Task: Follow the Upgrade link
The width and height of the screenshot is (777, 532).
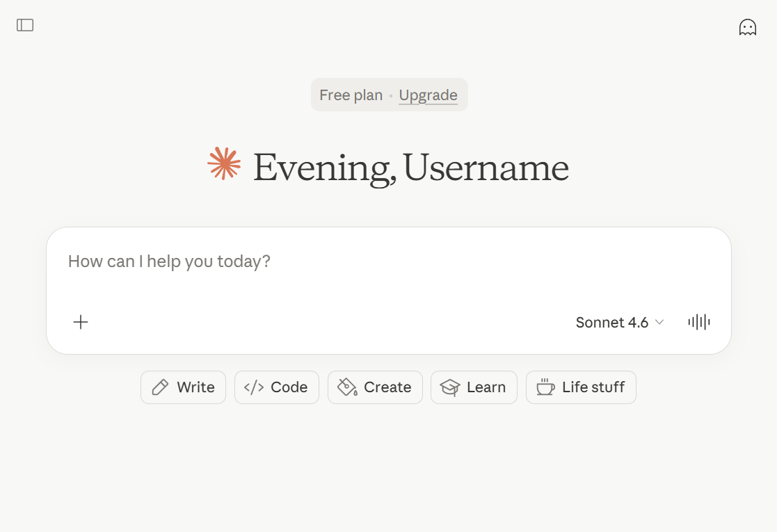Action: pos(428,95)
